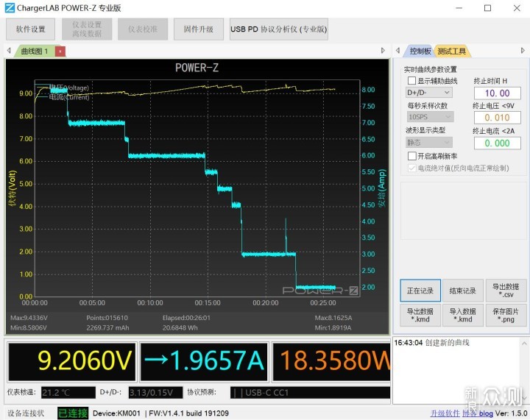Click the 仪表设置 离线数据 button

[x=87, y=29]
